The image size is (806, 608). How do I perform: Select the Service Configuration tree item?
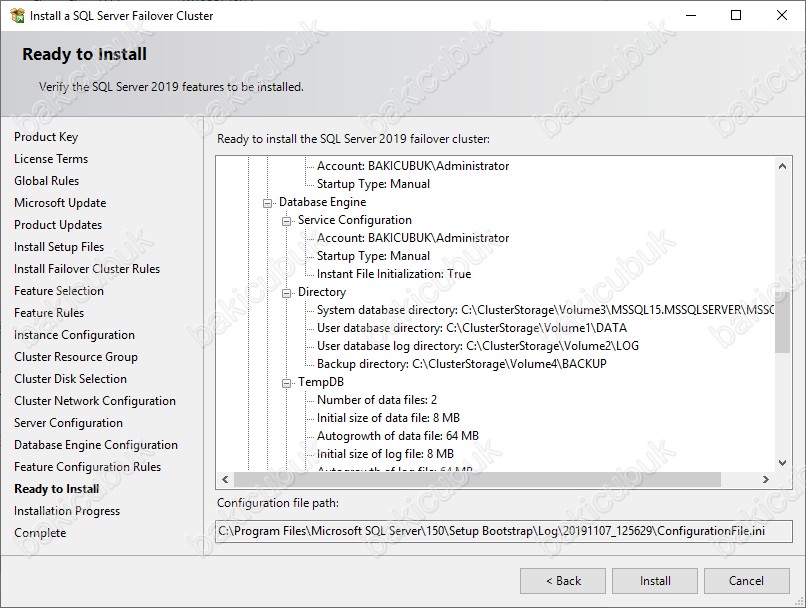355,220
